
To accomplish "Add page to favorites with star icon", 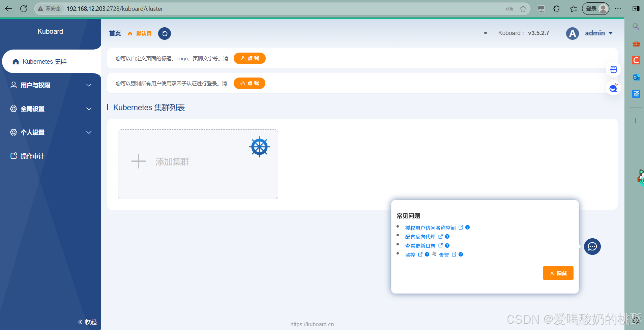I will click(523, 9).
